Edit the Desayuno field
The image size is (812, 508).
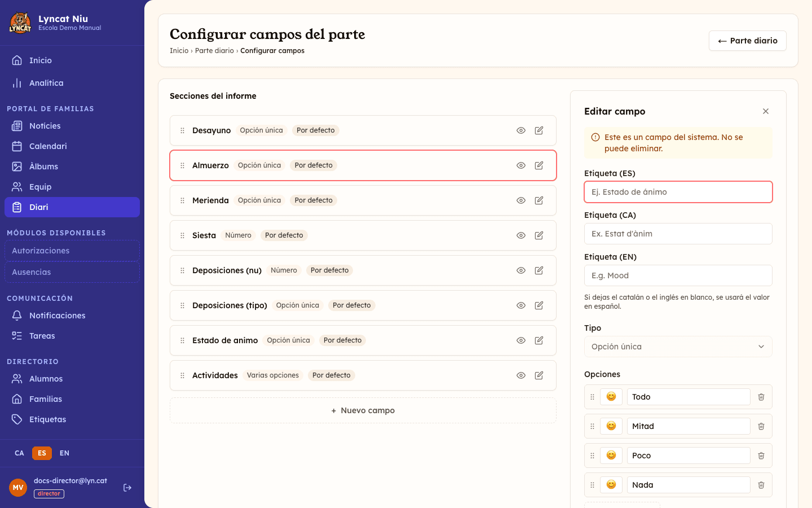tap(539, 130)
